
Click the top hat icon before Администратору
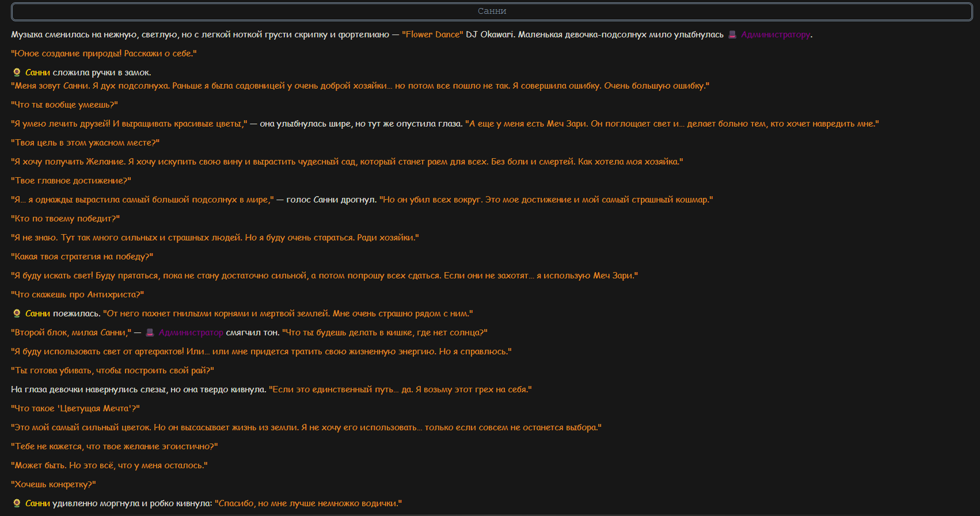(732, 35)
